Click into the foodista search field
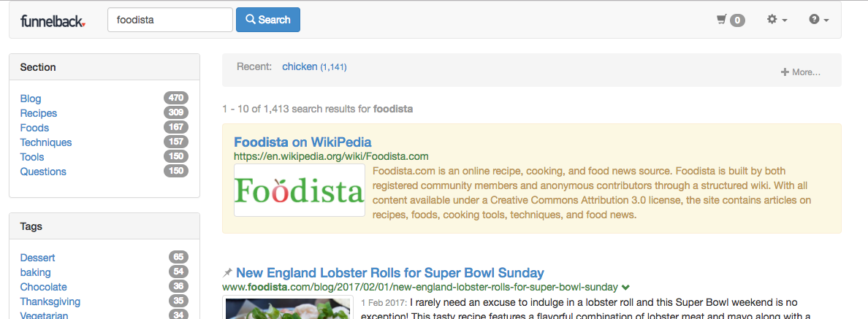Image resolution: width=868 pixels, height=319 pixels. [170, 20]
